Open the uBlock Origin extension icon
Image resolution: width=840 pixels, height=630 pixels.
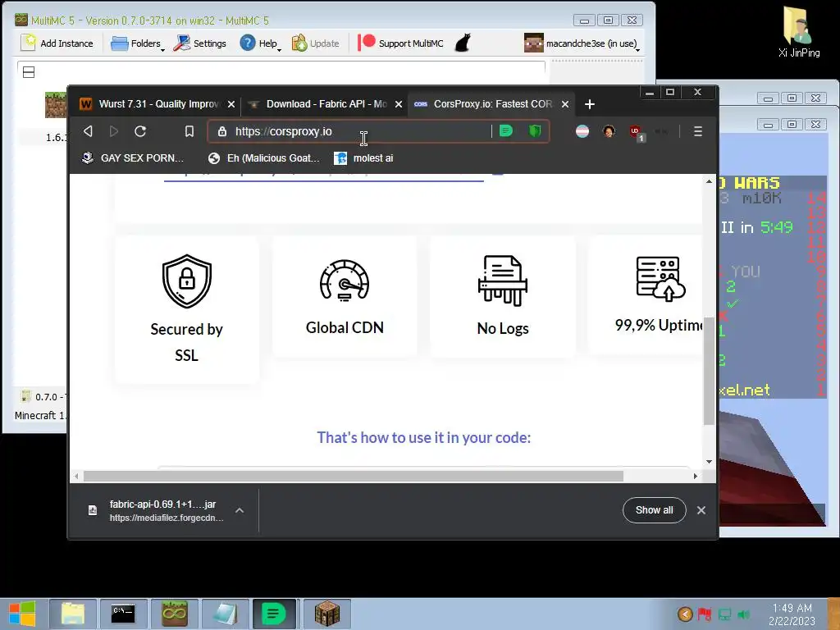[x=637, y=132]
